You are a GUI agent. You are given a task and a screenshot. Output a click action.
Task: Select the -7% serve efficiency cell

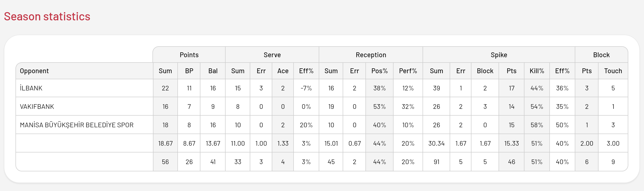click(x=306, y=88)
